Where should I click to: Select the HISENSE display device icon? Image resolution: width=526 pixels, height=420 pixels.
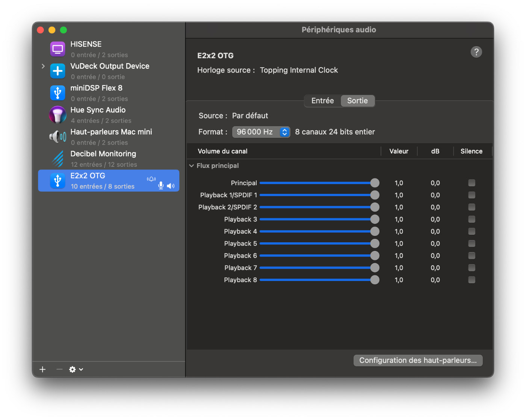coord(57,49)
